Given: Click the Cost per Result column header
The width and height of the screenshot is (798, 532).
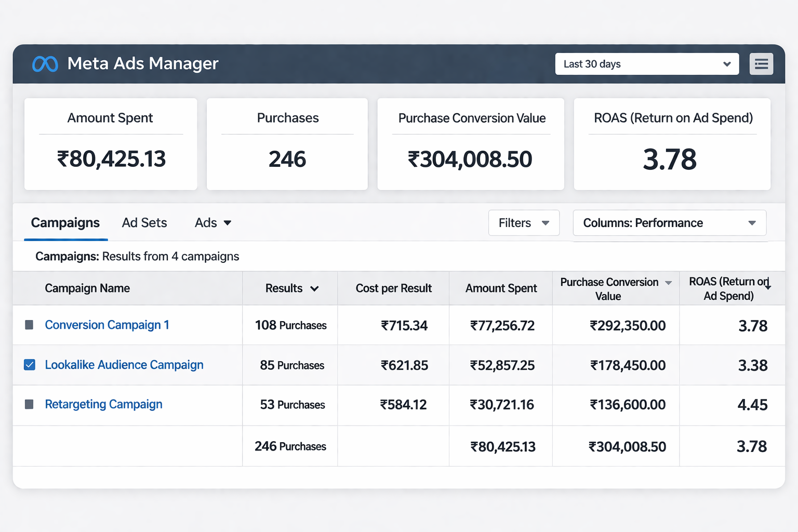Looking at the screenshot, I should 393,288.
